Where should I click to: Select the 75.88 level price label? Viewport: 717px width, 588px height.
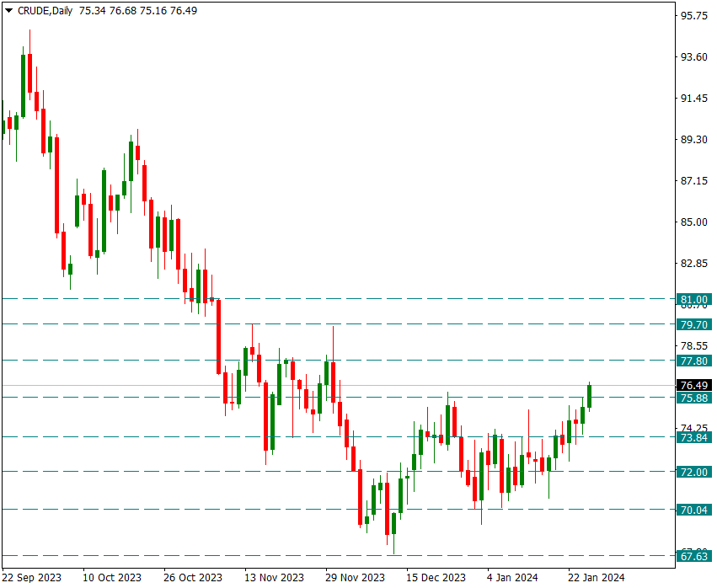[x=693, y=398]
